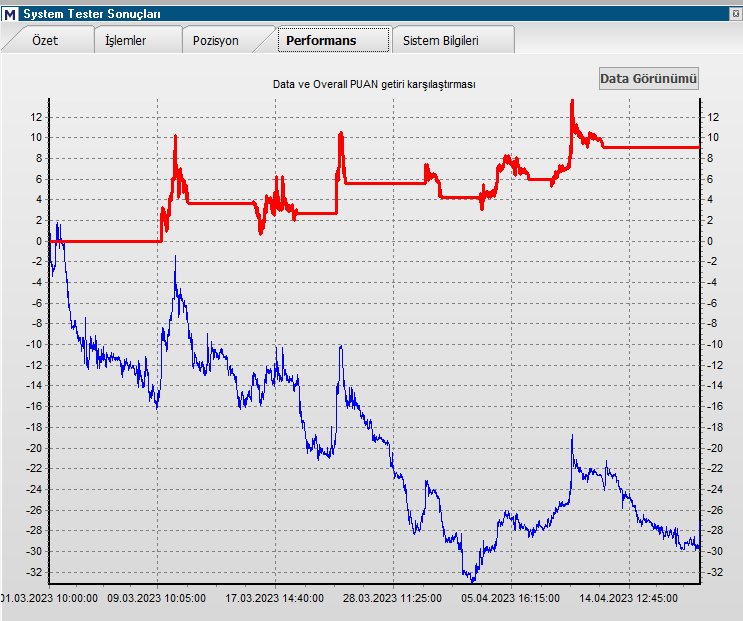Image resolution: width=743 pixels, height=621 pixels.
Task: Click the '05.04.2023 16:15:00' date axis label
Action: (510, 598)
